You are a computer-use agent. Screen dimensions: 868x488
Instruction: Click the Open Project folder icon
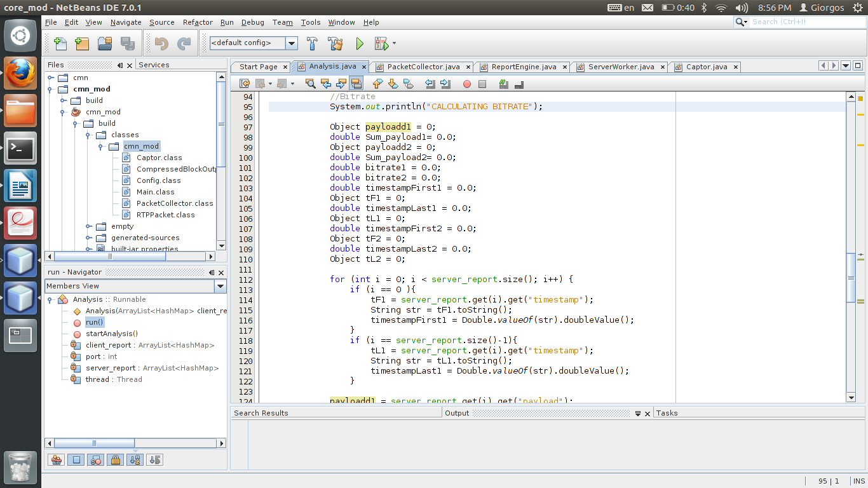[x=105, y=44]
